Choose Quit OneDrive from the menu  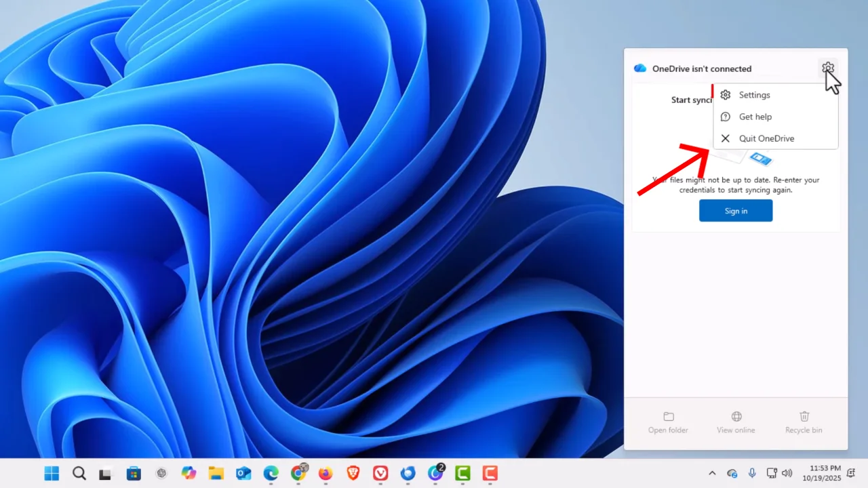tap(766, 138)
